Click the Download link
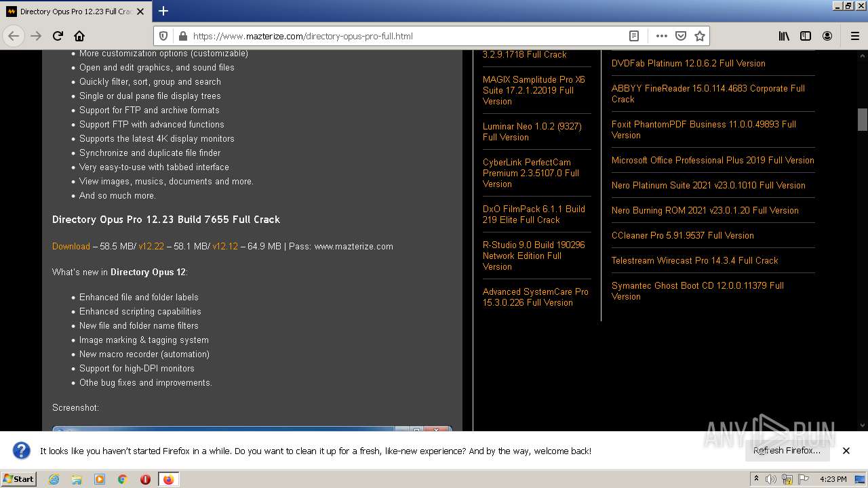868x488 pixels. click(71, 246)
